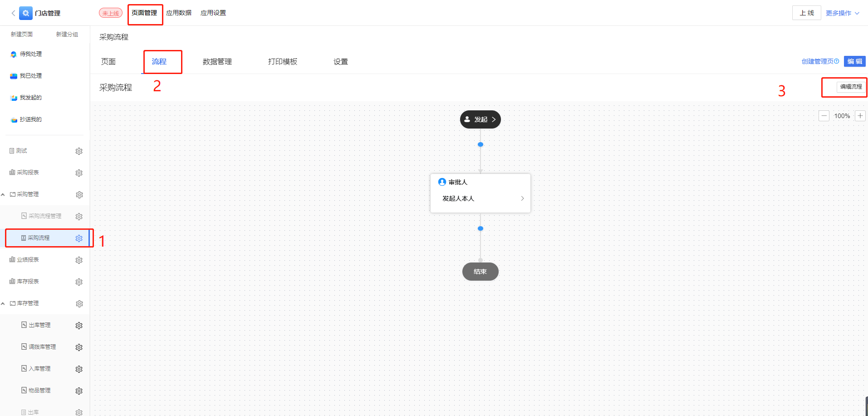Screen dimensions: 868x416
Task: Open settings gear for 库存管理 group
Action: (x=79, y=304)
